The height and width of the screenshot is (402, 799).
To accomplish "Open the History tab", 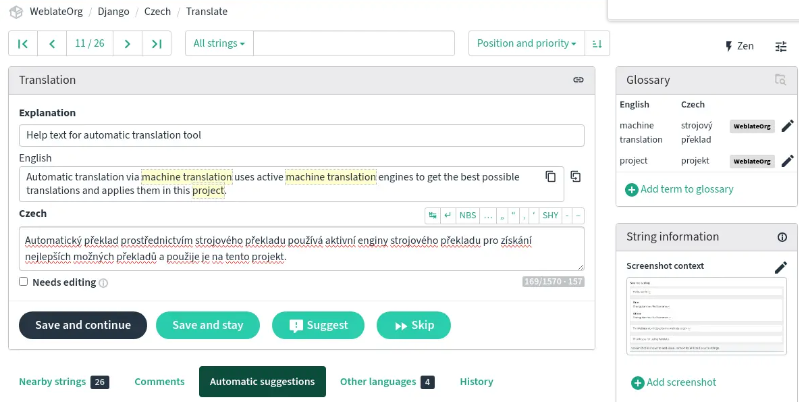I will point(476,382).
